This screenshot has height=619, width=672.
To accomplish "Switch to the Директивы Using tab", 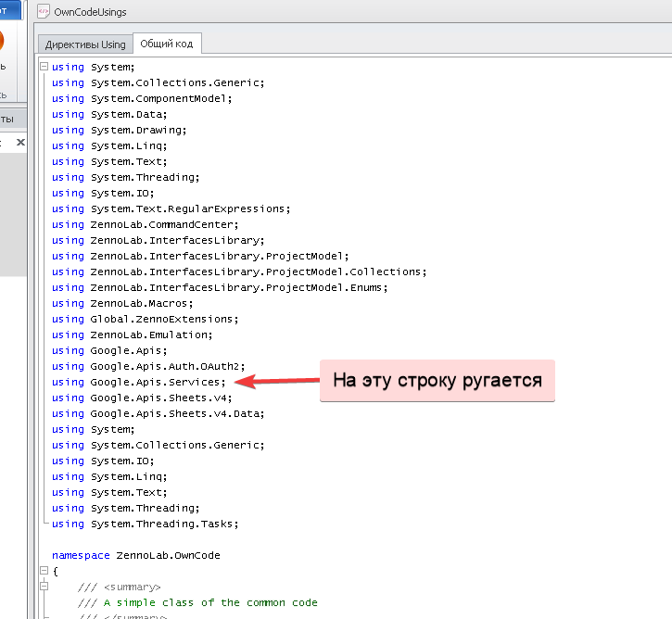I will pyautogui.click(x=85, y=44).
